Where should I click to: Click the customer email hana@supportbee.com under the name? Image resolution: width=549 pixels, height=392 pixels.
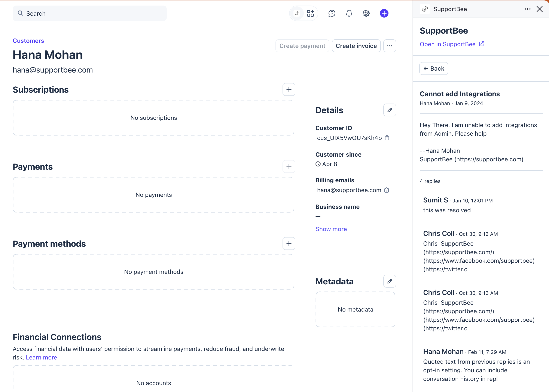[x=53, y=70]
